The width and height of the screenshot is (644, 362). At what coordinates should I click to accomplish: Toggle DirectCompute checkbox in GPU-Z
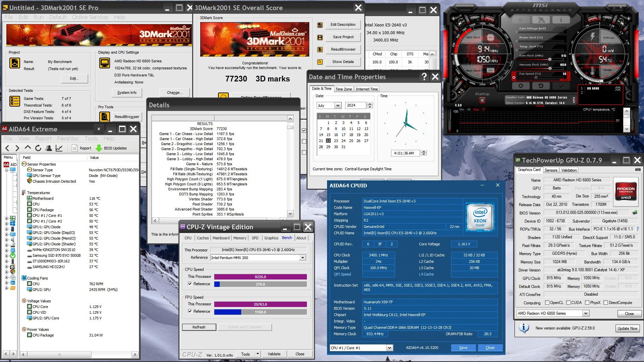(x=605, y=303)
